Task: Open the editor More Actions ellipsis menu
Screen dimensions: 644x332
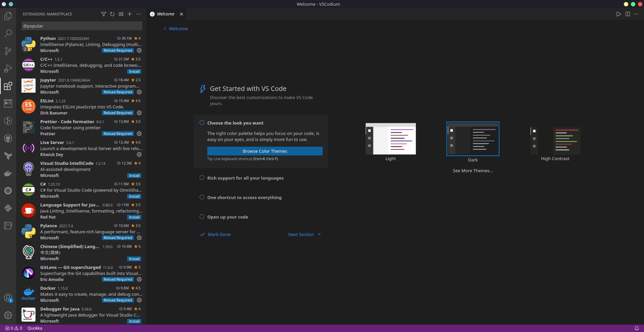Action: pos(636,14)
